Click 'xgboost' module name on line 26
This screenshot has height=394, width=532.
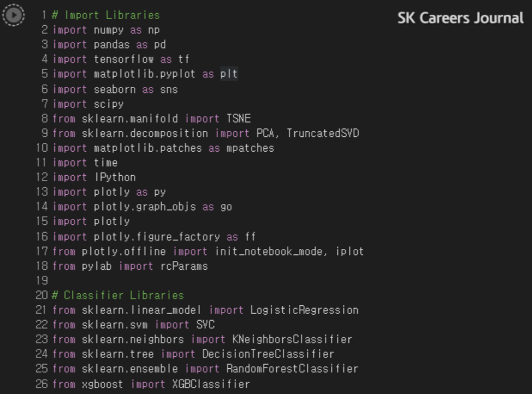click(x=102, y=384)
